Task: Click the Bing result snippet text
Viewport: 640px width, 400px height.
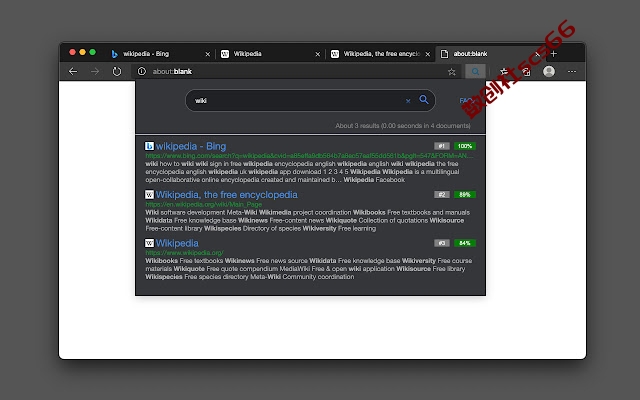Action: [302, 172]
